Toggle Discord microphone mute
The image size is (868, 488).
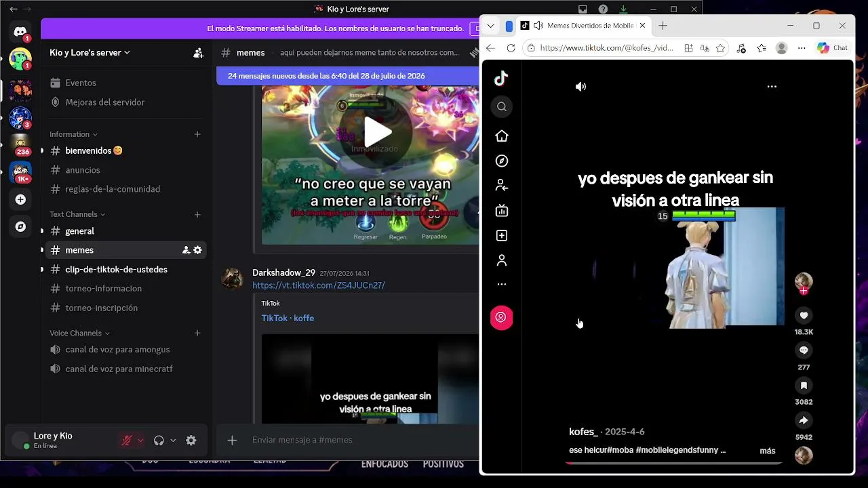[x=127, y=441]
